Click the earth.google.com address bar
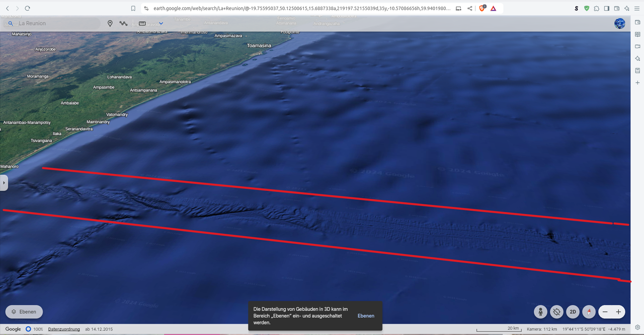 pos(302,9)
